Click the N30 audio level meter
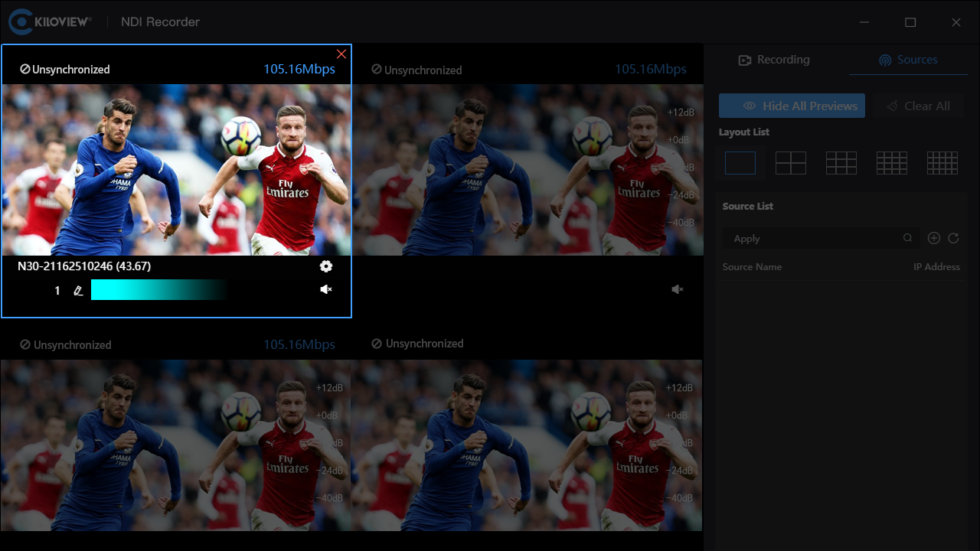This screenshot has width=980, height=551. pyautogui.click(x=158, y=290)
